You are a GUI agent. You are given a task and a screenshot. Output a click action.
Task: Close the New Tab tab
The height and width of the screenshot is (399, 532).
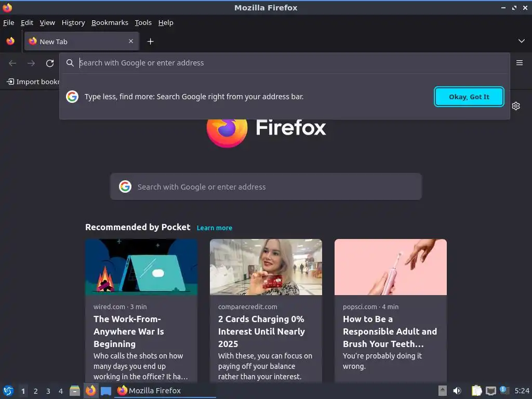(131, 41)
